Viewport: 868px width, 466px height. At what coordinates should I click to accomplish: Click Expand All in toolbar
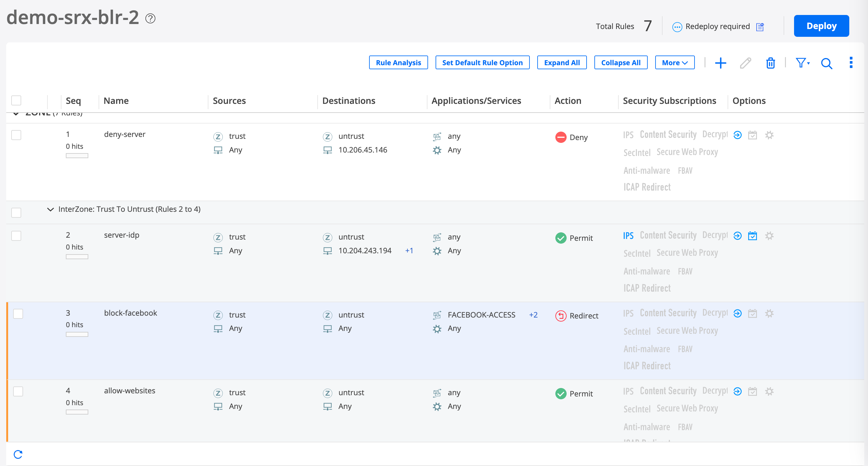pyautogui.click(x=562, y=63)
